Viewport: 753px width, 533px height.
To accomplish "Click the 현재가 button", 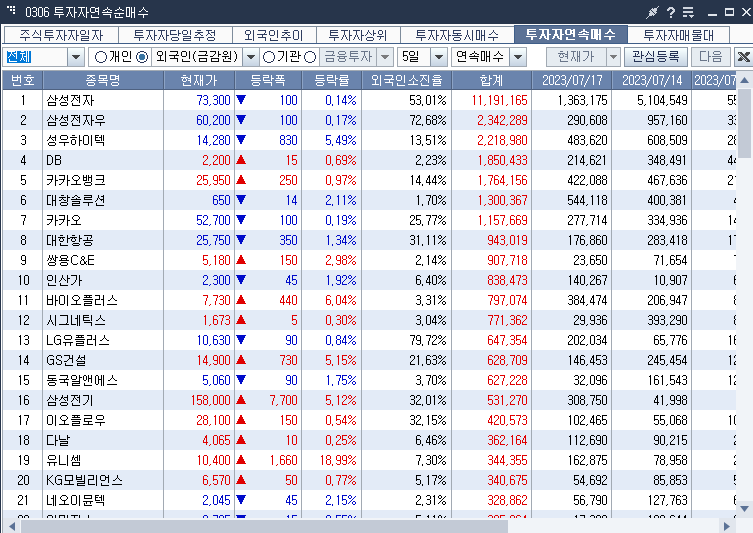I will click(576, 57).
